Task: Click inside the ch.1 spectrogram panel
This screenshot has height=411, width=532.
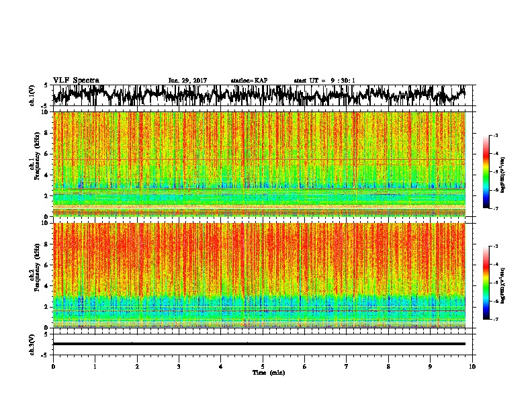Action: [259, 164]
